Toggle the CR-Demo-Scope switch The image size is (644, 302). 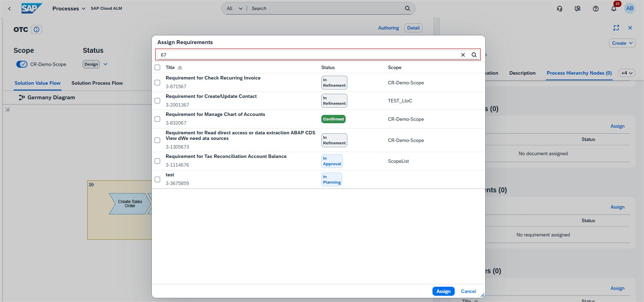[22, 64]
